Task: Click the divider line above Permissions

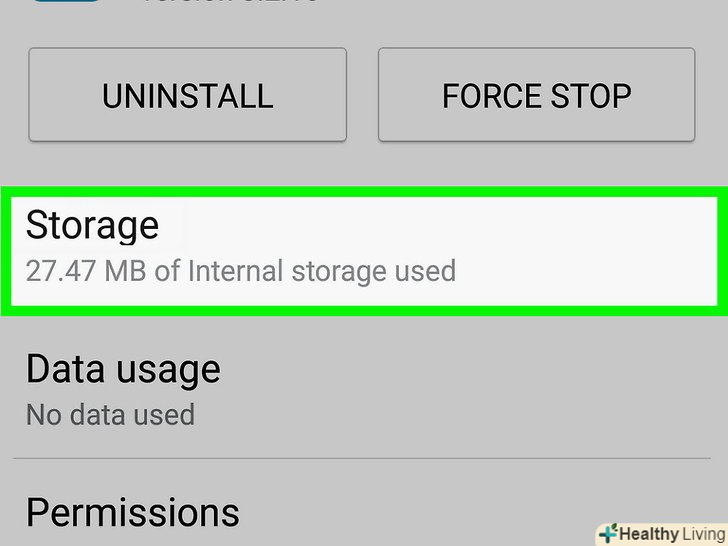Action: (x=364, y=459)
